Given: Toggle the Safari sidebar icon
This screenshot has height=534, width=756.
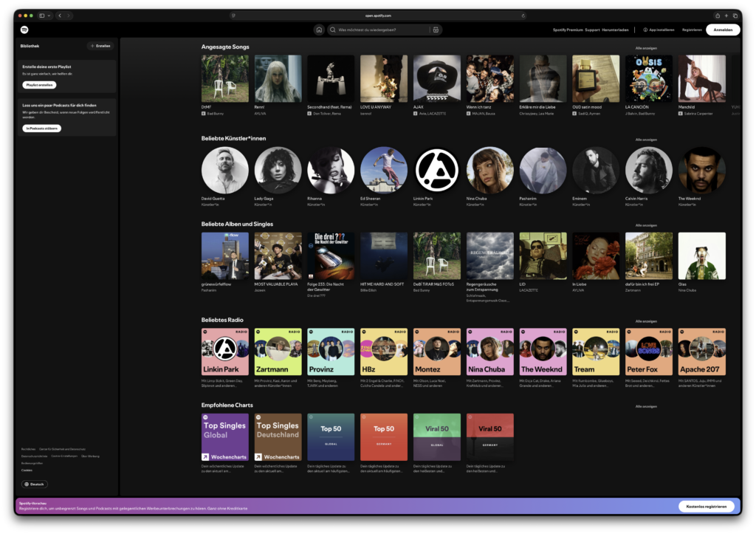Looking at the screenshot, I should [42, 16].
